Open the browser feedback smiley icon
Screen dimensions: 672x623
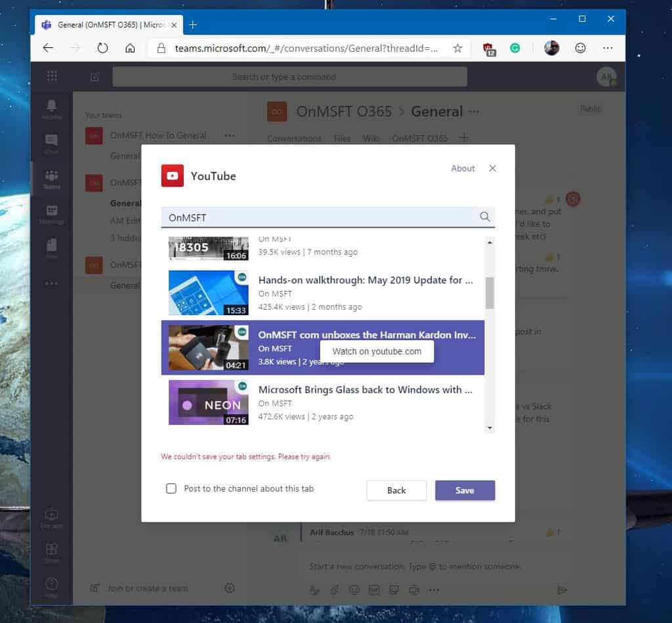[580, 48]
